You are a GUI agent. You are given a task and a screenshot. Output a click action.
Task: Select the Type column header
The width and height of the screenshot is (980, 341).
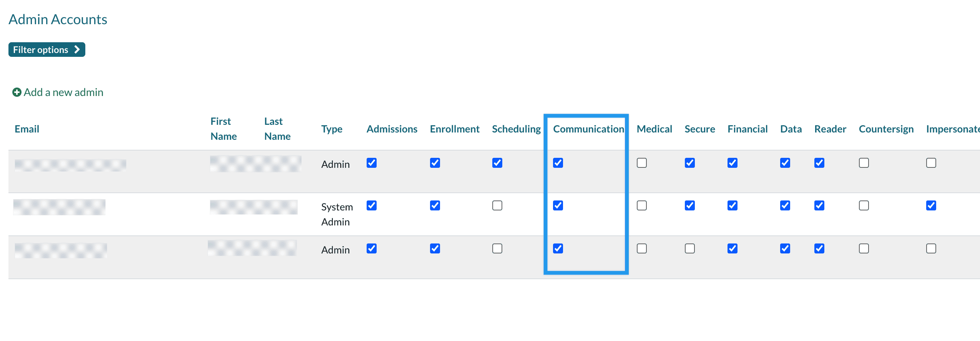coord(332,129)
